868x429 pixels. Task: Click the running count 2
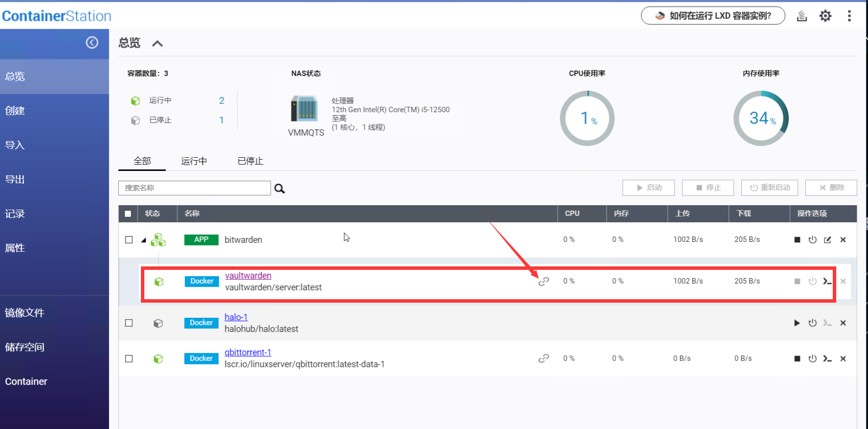[222, 101]
